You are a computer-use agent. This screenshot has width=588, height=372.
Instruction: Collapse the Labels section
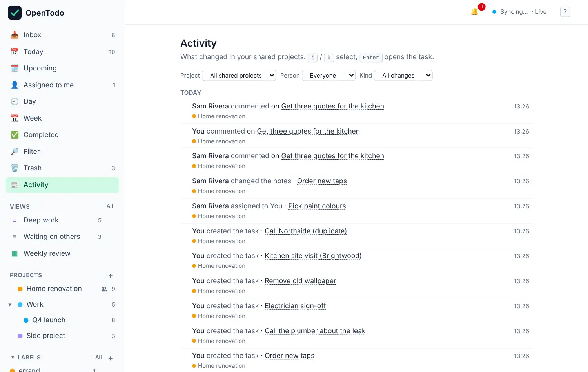13,357
